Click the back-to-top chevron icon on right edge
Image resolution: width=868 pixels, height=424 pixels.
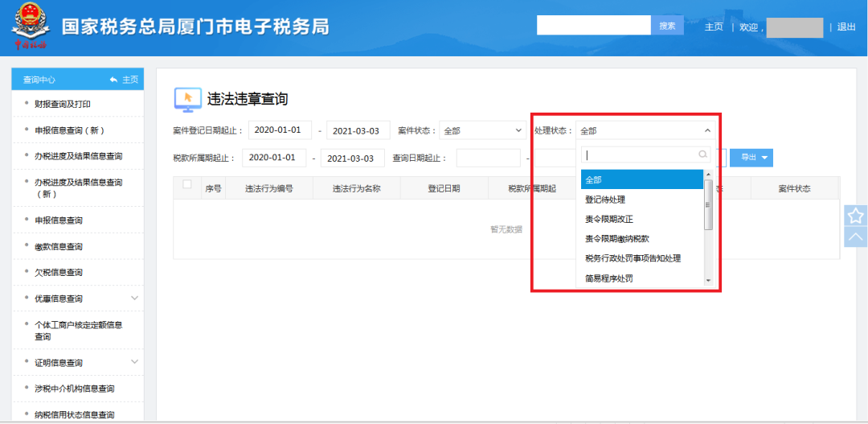pos(855,236)
